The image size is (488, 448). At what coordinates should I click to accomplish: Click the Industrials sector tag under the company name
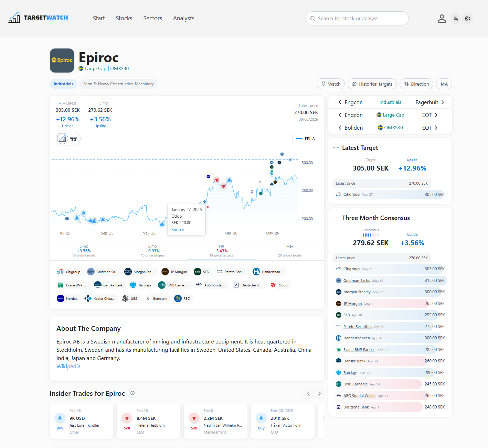pyautogui.click(x=63, y=84)
